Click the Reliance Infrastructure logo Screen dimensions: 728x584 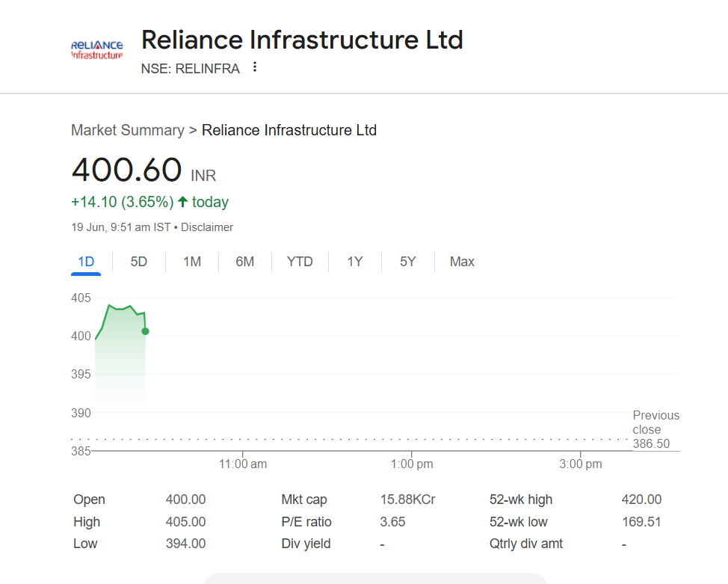point(96,50)
